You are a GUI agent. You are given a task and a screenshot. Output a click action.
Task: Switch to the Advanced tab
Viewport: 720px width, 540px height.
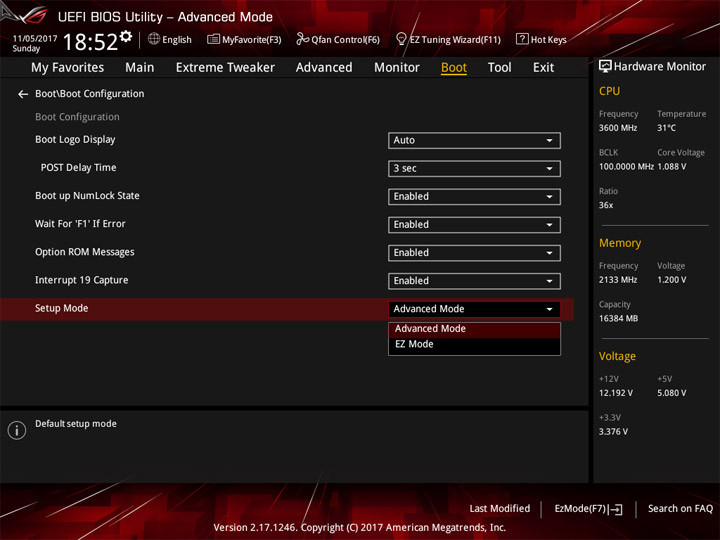(324, 68)
